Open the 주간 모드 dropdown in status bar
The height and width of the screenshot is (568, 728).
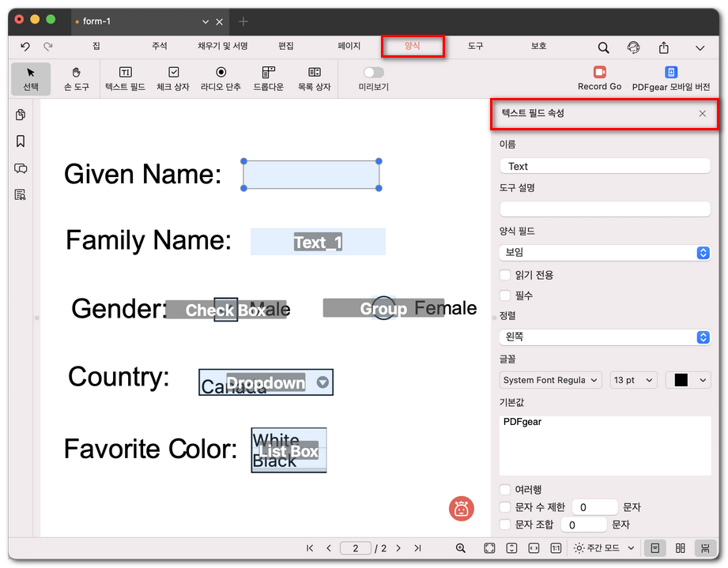point(604,547)
